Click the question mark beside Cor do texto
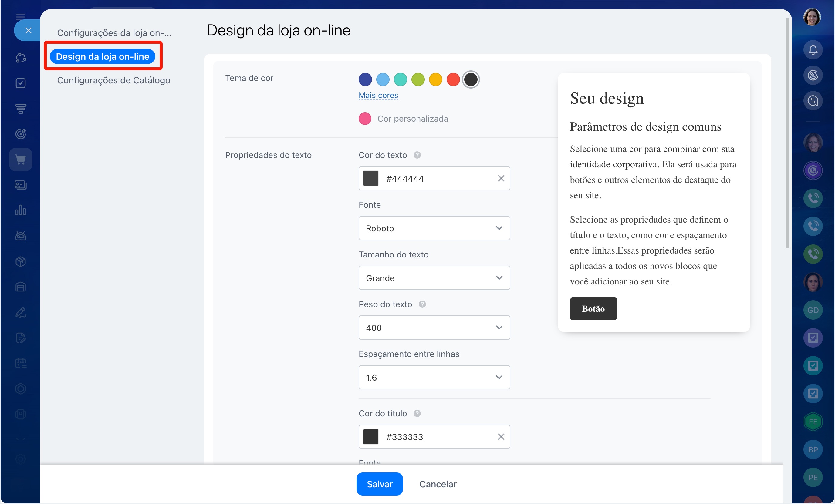Screen dimensions: 835x504 tap(417, 155)
